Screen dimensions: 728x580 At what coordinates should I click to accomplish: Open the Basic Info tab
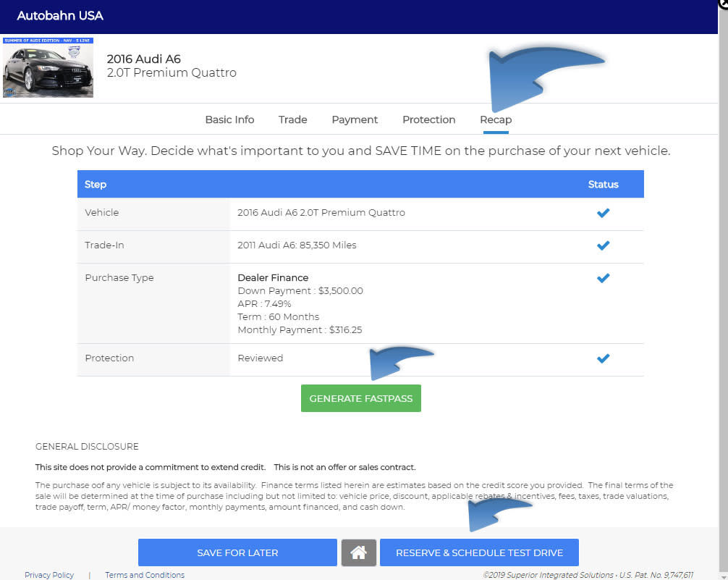tap(229, 119)
